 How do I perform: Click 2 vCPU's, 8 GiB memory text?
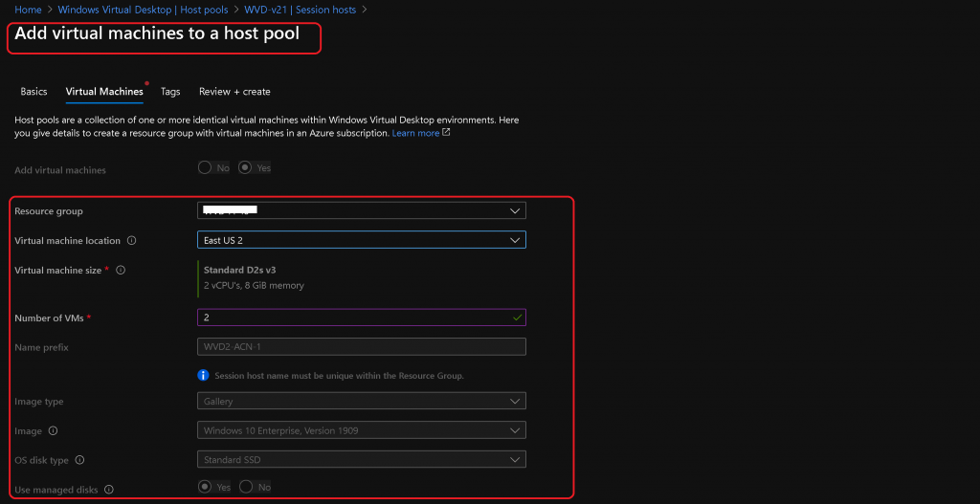(254, 285)
